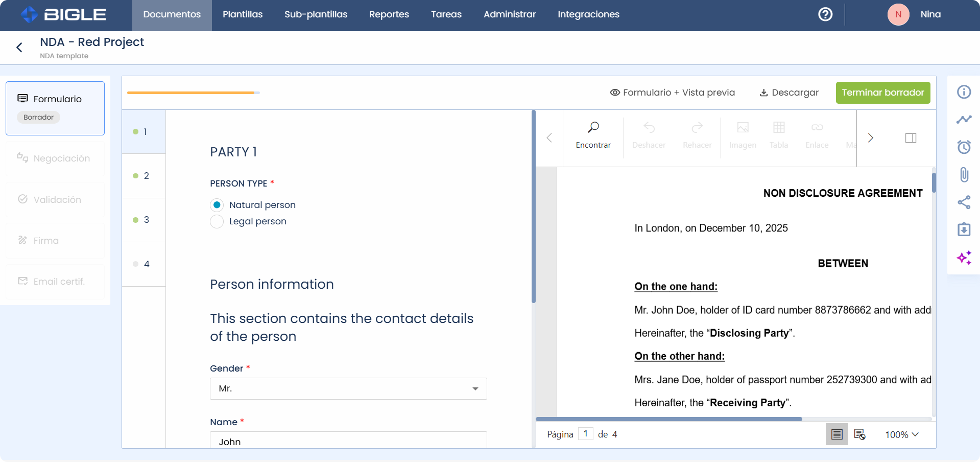Expand the Gender dropdown showing Mr.

tap(348, 388)
